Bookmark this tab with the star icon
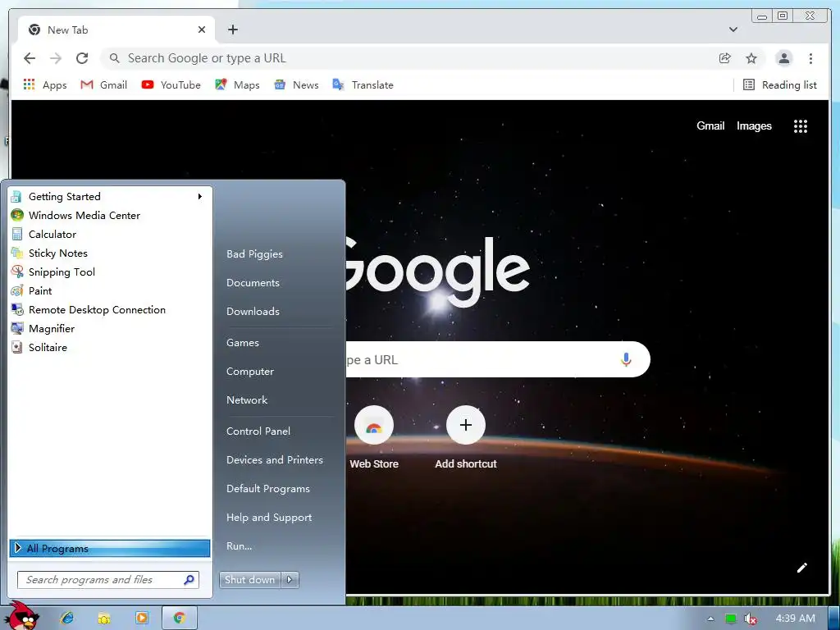The image size is (840, 630). (751, 58)
